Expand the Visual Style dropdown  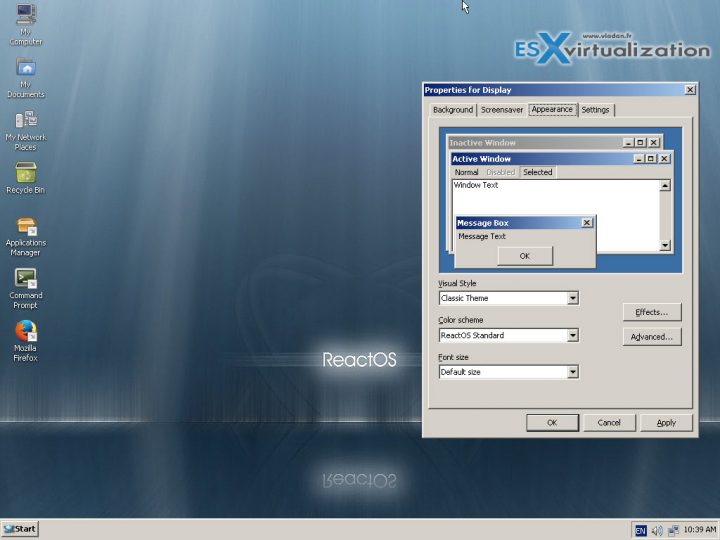(x=572, y=298)
